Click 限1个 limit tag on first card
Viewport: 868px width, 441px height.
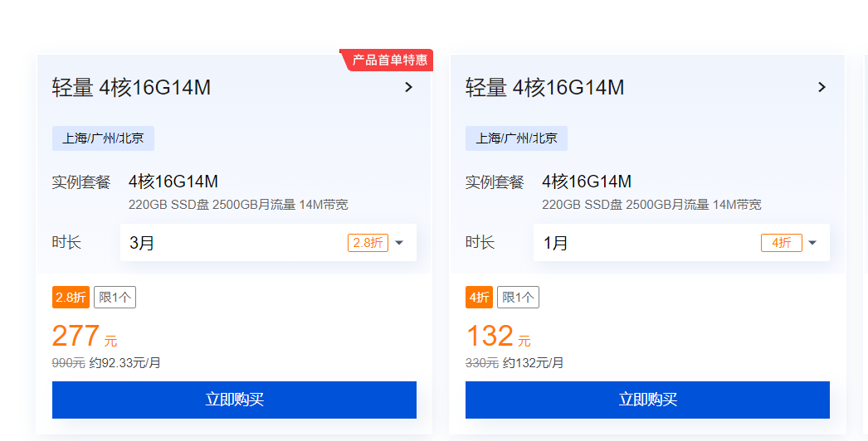(x=115, y=297)
